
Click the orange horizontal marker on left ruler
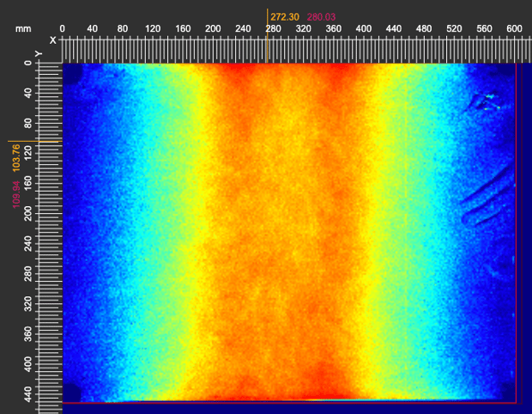34,141
